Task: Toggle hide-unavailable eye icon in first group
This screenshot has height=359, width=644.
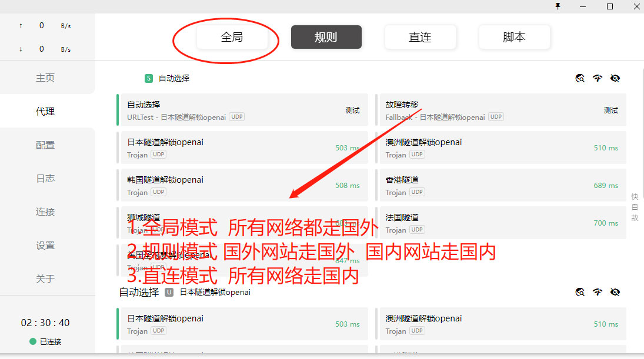Action: [615, 78]
